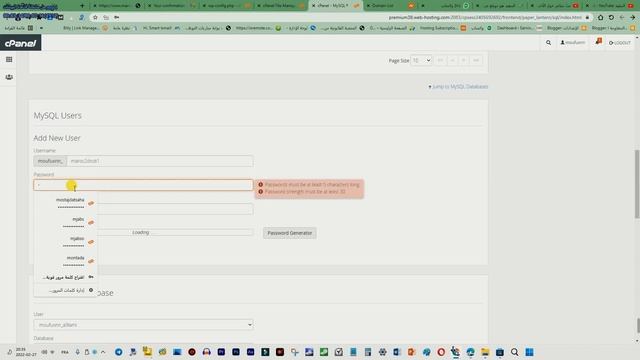The width and height of the screenshot is (640, 360).
Task: Open the Telegram icon in taskbar
Action: pyautogui.click(x=118, y=352)
